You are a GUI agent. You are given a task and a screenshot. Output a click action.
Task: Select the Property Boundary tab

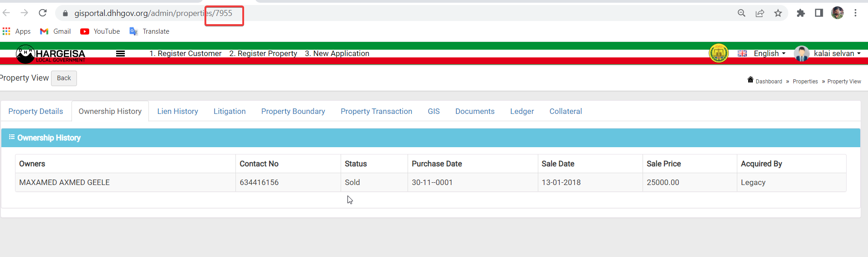(293, 111)
